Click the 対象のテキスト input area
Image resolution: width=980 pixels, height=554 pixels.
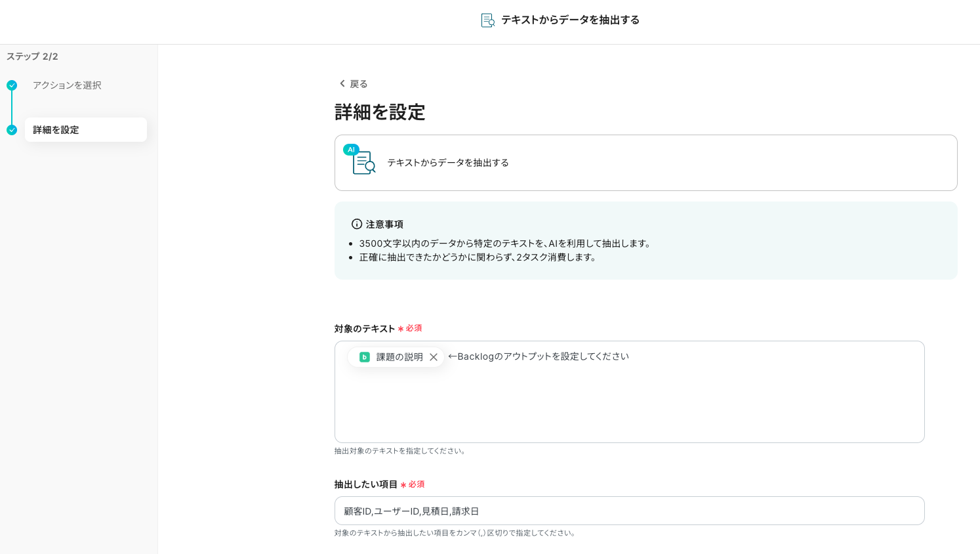[x=630, y=392]
